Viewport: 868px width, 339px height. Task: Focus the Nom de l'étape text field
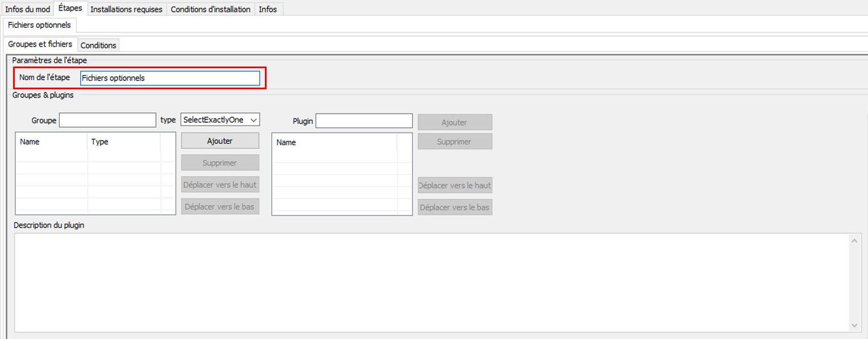click(x=170, y=78)
